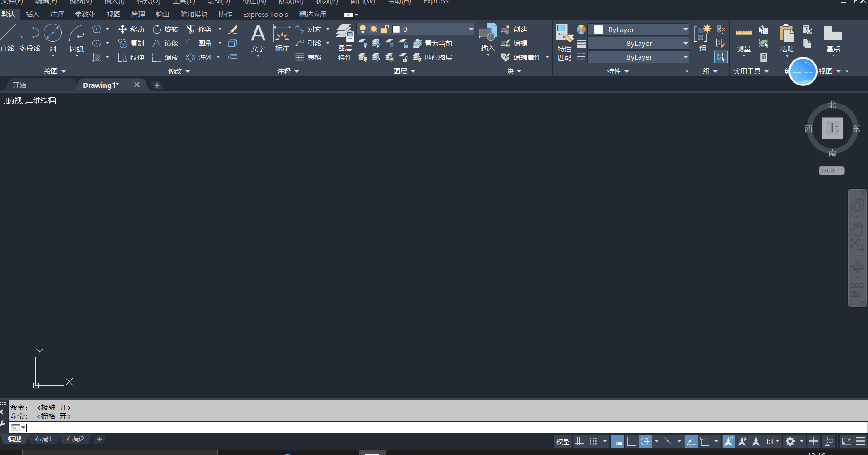The image size is (868, 455).
Task: Click the 复制 (Copy) tool in Modify panel
Action: click(131, 44)
